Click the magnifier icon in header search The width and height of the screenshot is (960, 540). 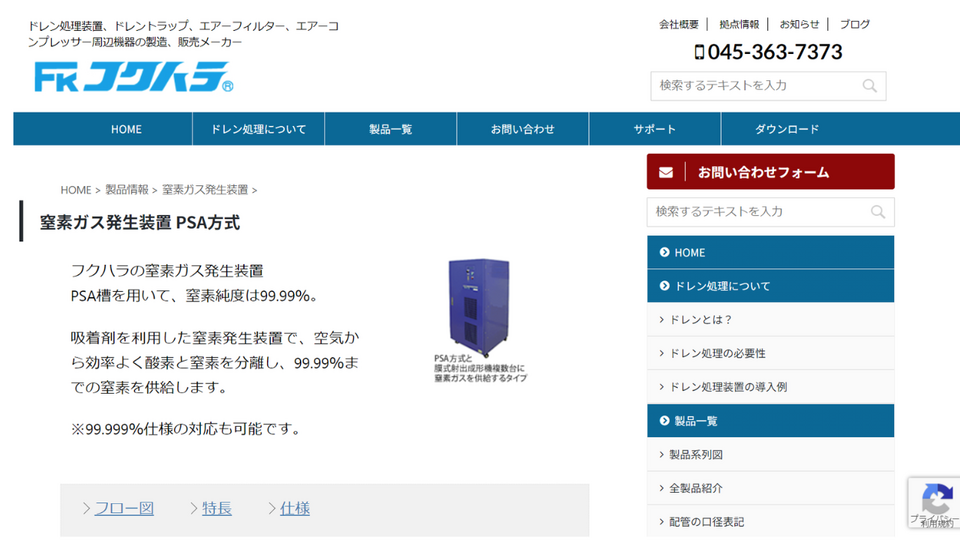[x=870, y=86]
